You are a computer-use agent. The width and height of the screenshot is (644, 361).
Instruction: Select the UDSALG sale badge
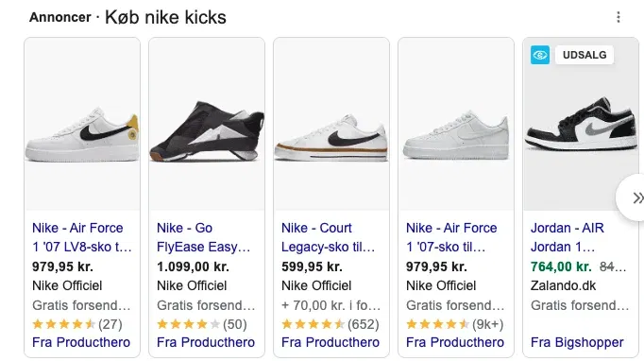click(584, 55)
